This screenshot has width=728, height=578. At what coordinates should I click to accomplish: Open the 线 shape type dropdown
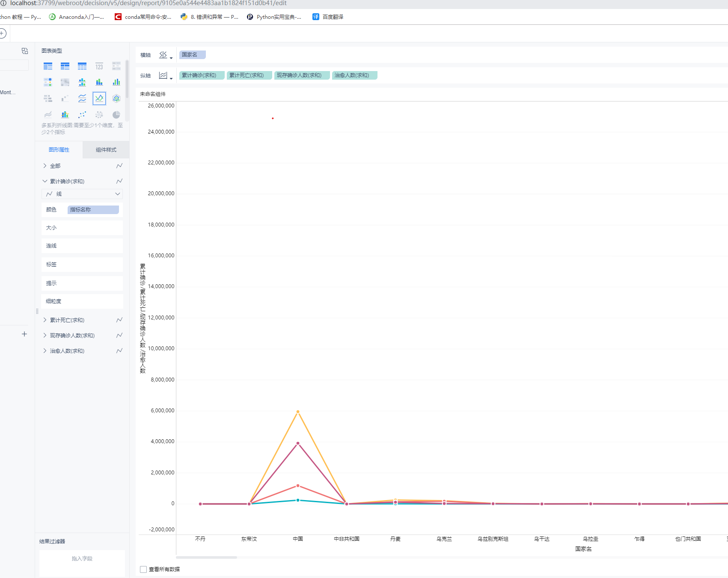click(82, 194)
